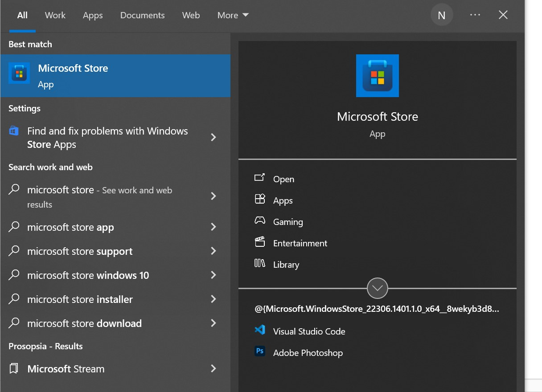
Task: Click the Microsoft Store icon in Best match
Action: click(19, 73)
